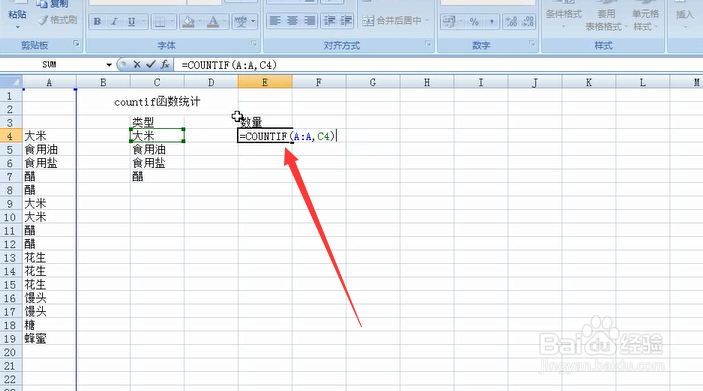Viewport: 703px width, 391px height.
Task: Click cell A13 containing 花生
Action: (49, 257)
